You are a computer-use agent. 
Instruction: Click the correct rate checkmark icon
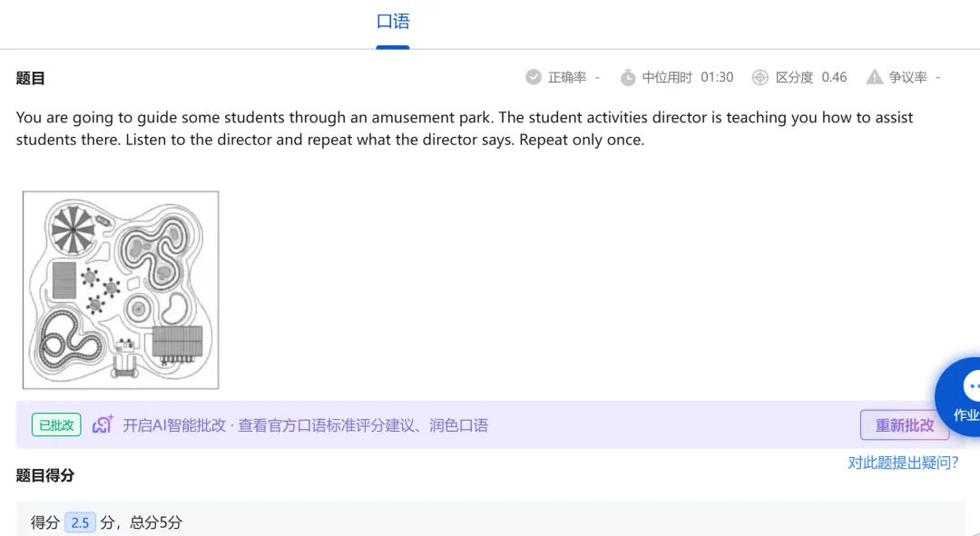[534, 77]
